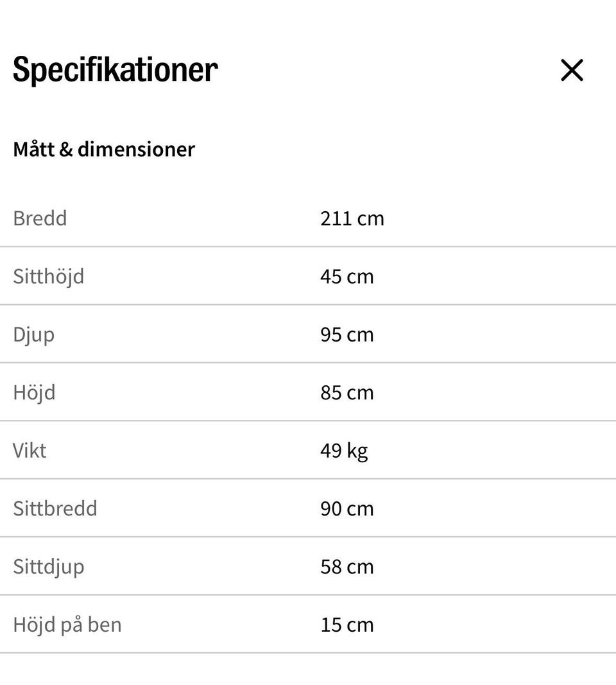Click the divider line under Höjd på ben
616x685 pixels.
[308, 653]
